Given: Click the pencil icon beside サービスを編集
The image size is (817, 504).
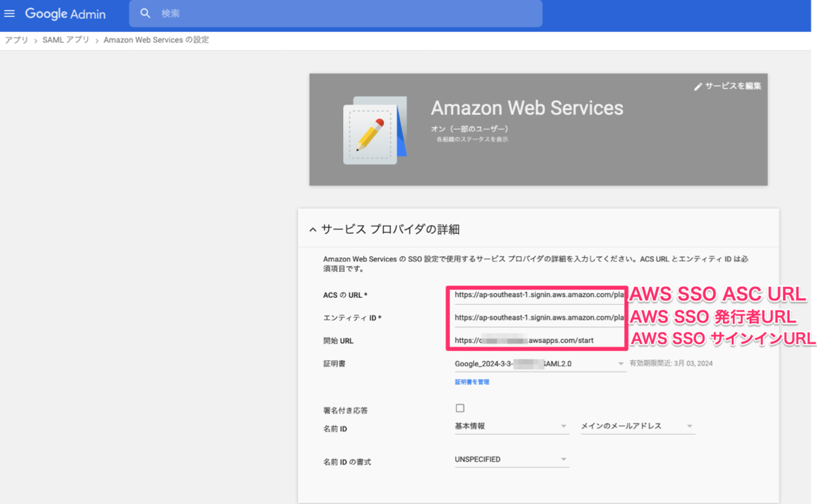Looking at the screenshot, I should pyautogui.click(x=698, y=86).
